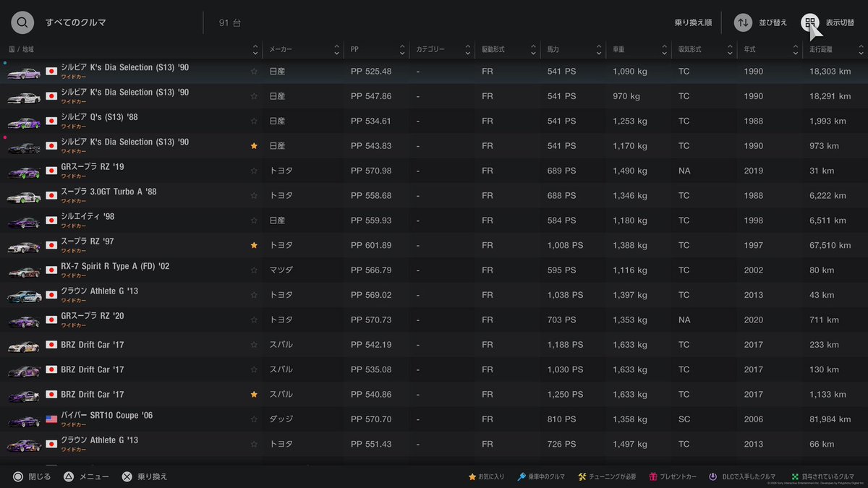Favorite the シルビア K's with PP 525.48
The height and width of the screenshot is (488, 868).
pyautogui.click(x=254, y=72)
